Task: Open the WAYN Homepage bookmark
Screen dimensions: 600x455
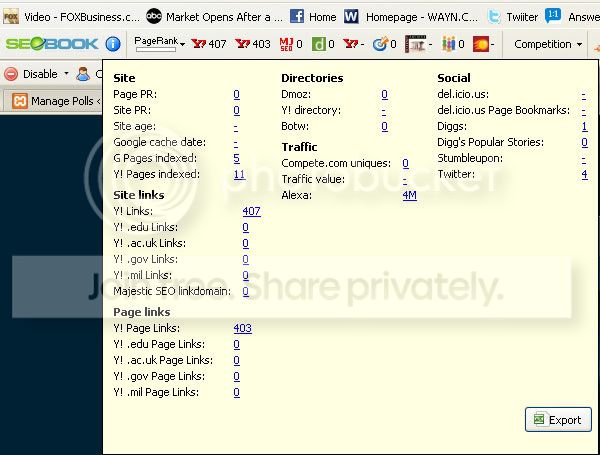Action: (411, 17)
